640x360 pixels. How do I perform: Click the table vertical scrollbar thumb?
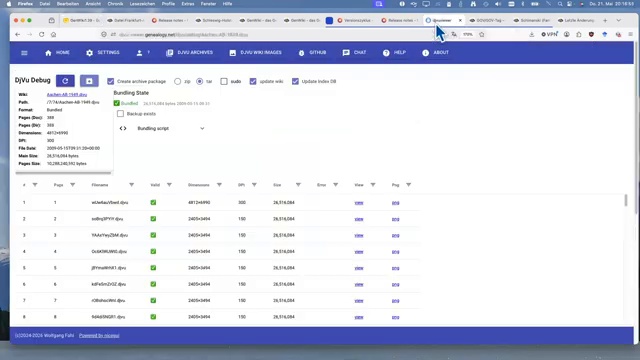click(626, 200)
